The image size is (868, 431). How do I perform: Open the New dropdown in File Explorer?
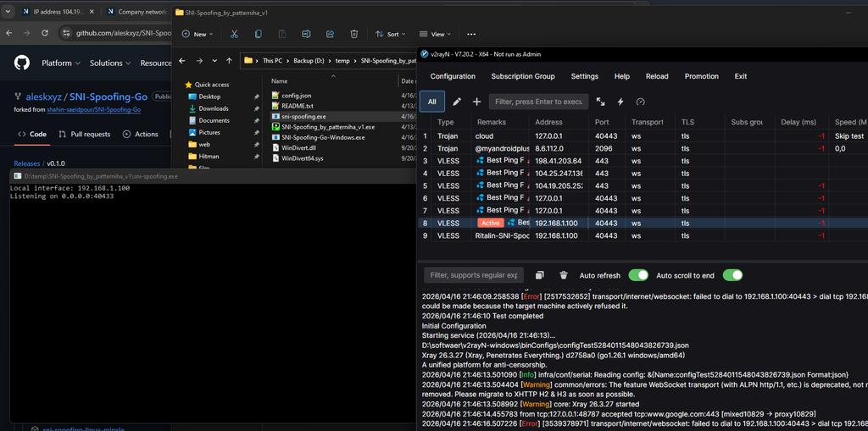(x=197, y=34)
